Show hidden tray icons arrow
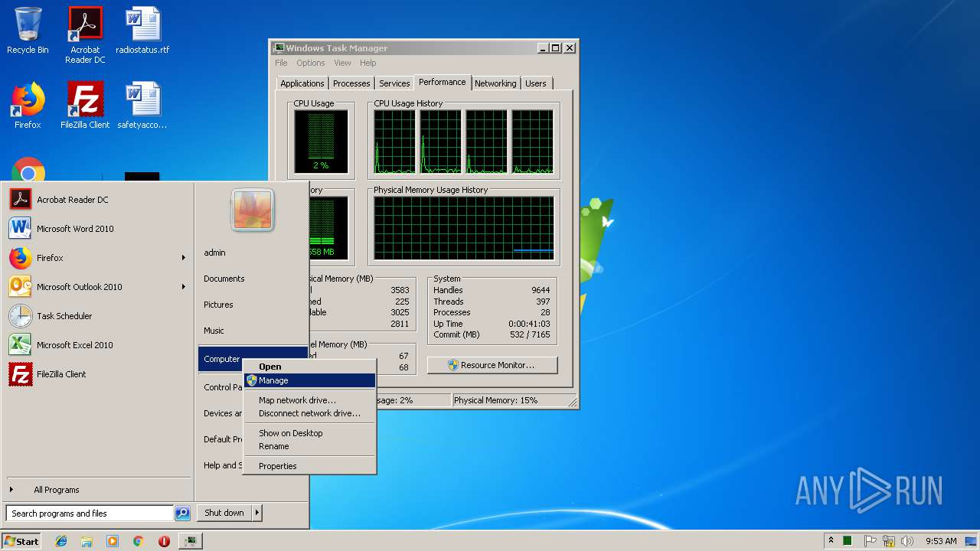Viewport: 980px width, 551px height. (x=831, y=541)
